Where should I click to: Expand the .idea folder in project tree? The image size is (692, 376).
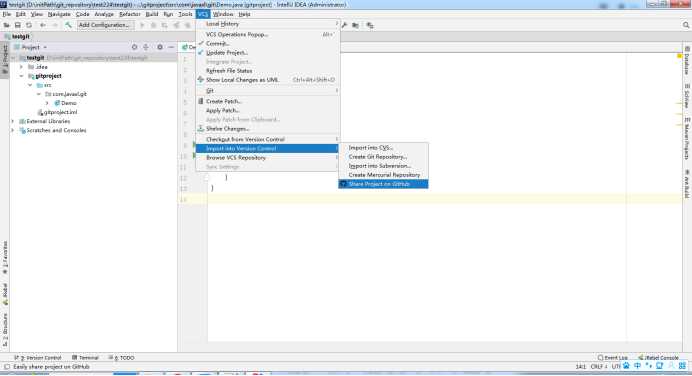[x=21, y=67]
